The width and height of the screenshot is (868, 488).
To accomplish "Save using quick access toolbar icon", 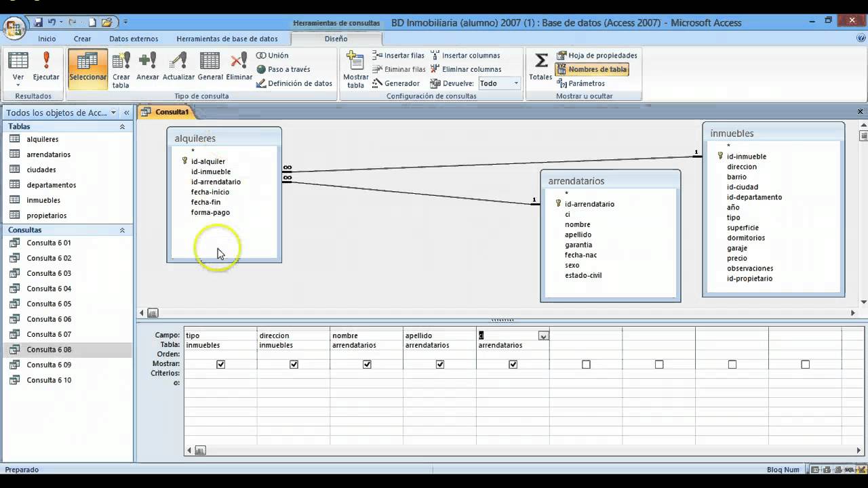I will (39, 22).
